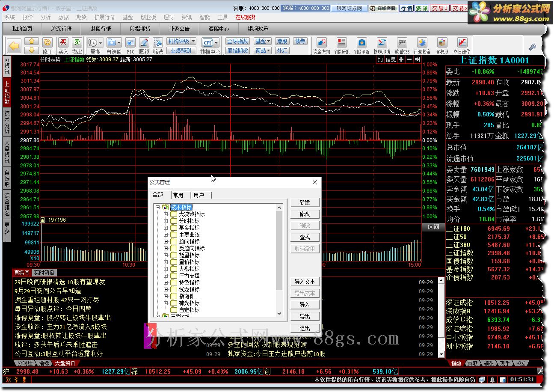Click the 业绩预测 toolbar button
The image size is (554, 392).
(x=181, y=50)
